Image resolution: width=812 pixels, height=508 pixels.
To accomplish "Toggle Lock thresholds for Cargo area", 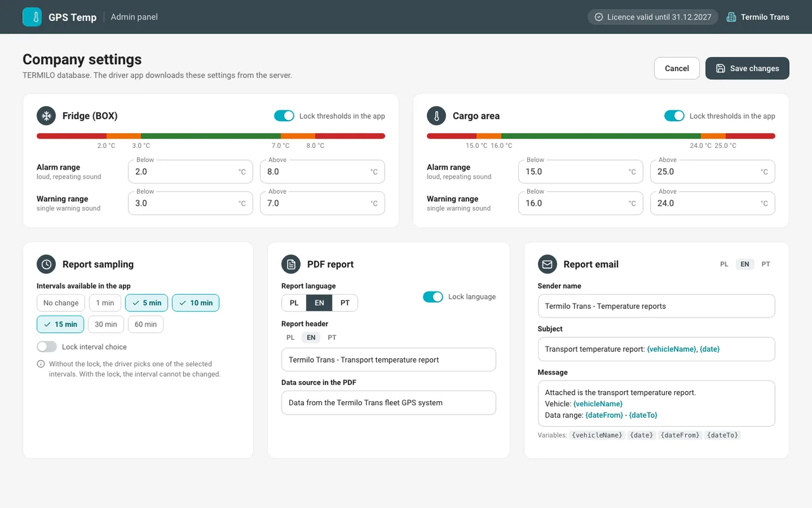I will pos(674,116).
